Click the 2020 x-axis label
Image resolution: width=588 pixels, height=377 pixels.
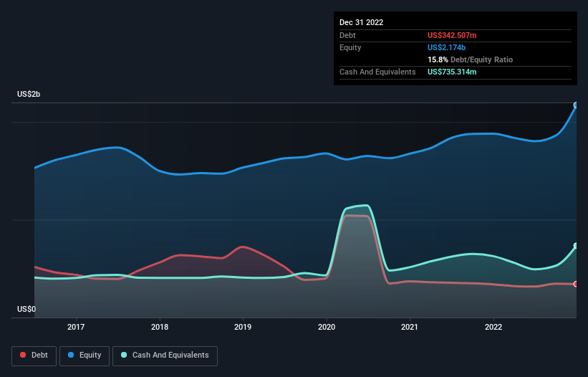(327, 327)
